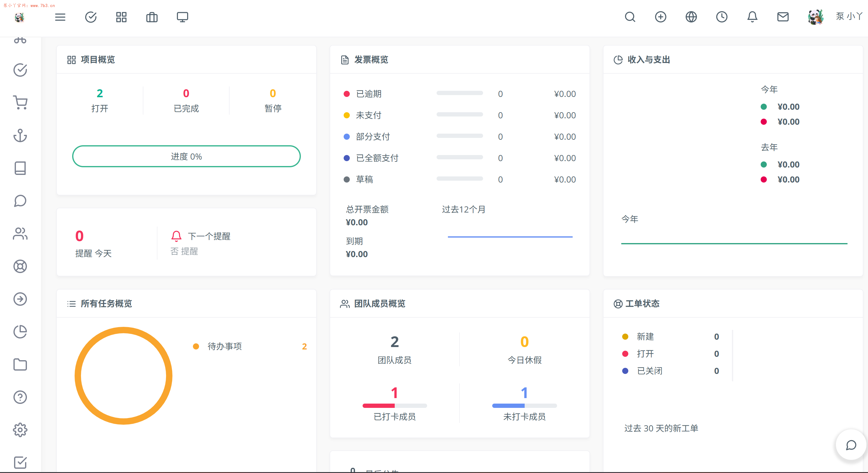The image size is (868, 473).
Task: Open floating chat bubble button bottom right
Action: (851, 445)
